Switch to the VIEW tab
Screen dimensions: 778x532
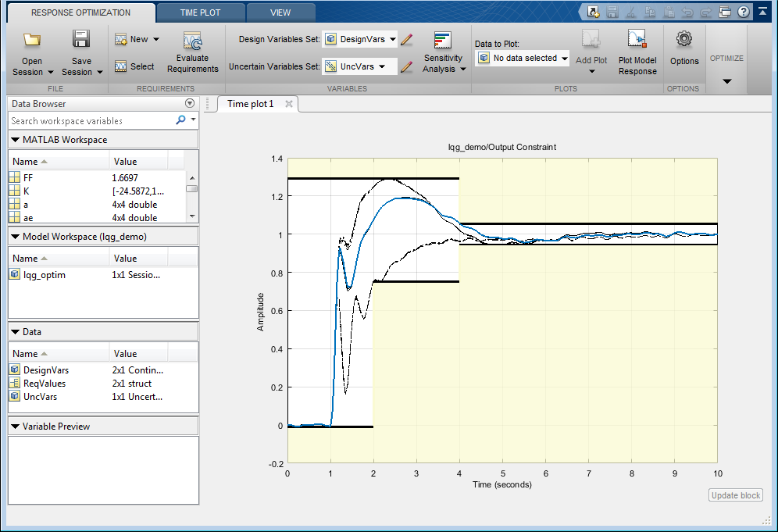click(280, 12)
